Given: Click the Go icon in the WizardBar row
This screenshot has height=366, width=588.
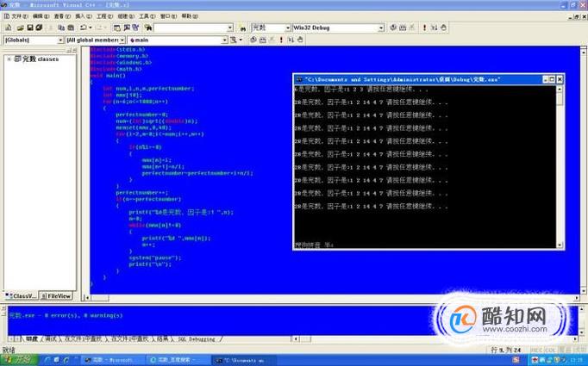Looking at the screenshot, I should [x=291, y=40].
